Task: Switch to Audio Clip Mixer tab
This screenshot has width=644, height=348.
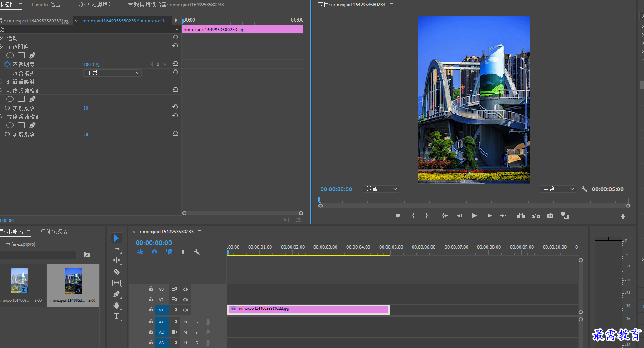Action: pos(176,5)
